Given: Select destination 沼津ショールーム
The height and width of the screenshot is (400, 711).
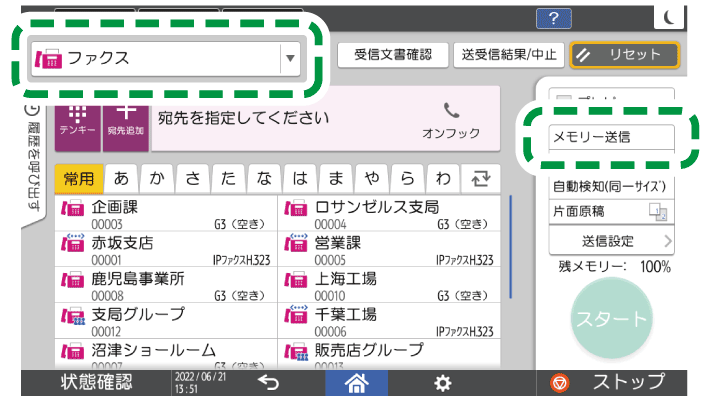Looking at the screenshot, I should click(166, 354).
